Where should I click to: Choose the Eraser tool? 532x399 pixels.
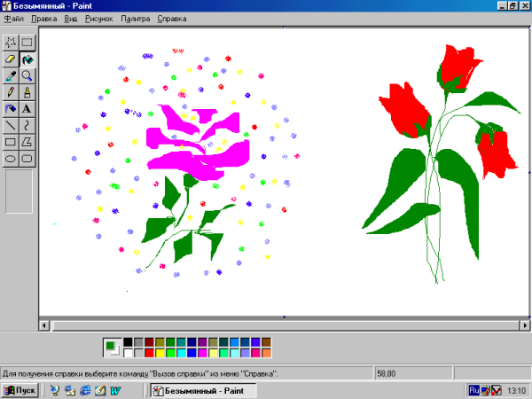click(x=11, y=59)
